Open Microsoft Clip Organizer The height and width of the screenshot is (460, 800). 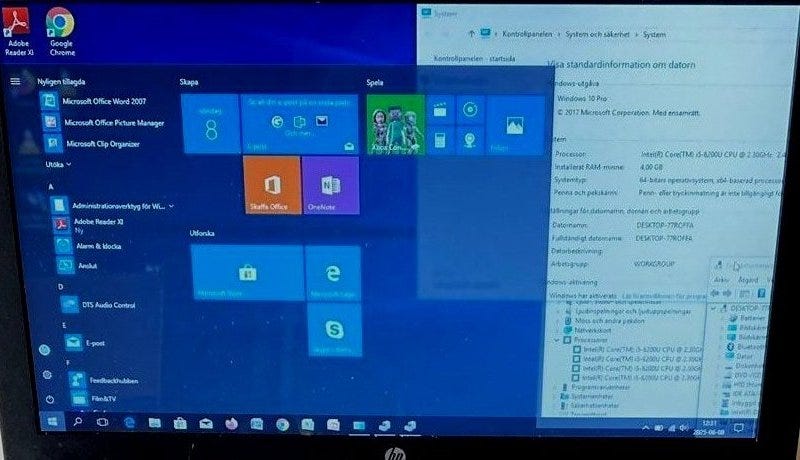click(x=92, y=144)
